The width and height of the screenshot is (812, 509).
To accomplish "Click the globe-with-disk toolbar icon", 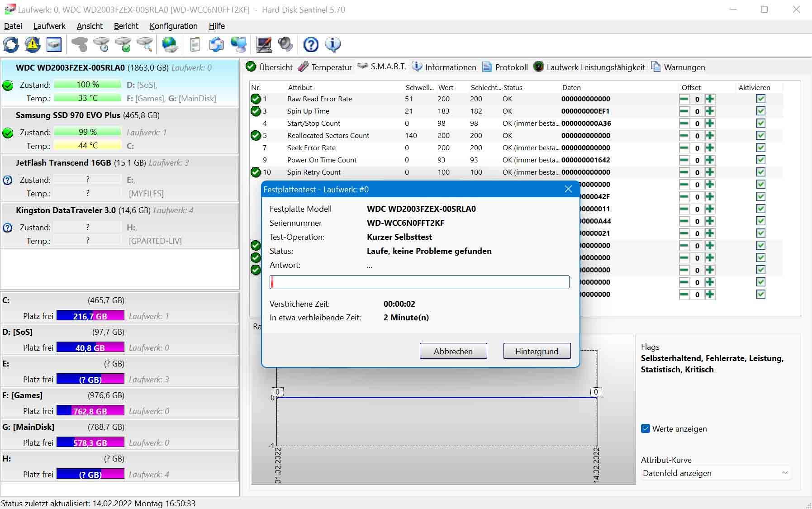I will (170, 44).
